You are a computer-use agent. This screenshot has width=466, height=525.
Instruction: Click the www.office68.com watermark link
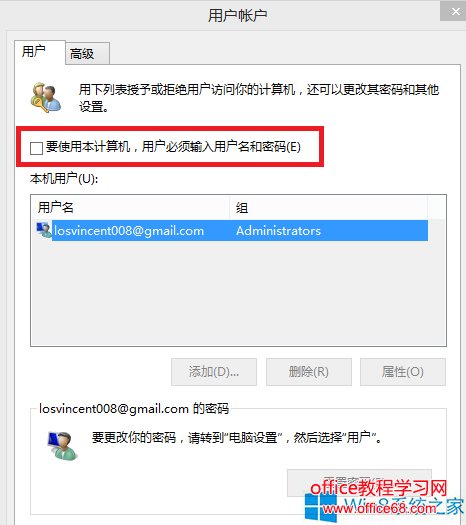coord(380,509)
